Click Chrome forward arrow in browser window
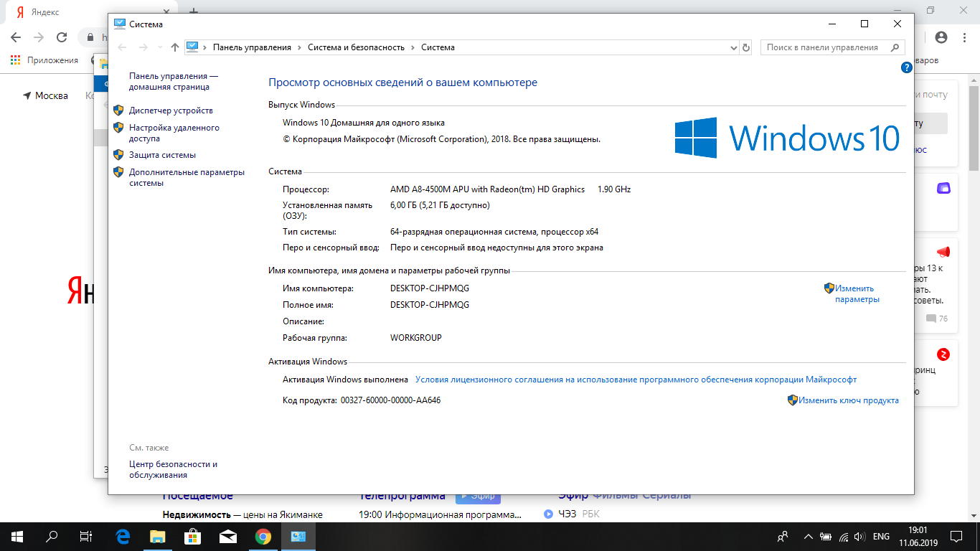Screen dimensions: 980x551 [39, 37]
